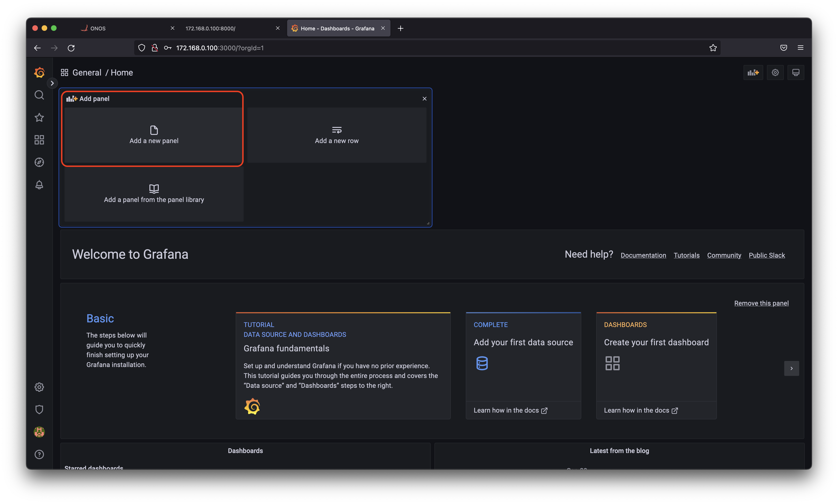
Task: Click Add a new row
Action: tap(337, 135)
